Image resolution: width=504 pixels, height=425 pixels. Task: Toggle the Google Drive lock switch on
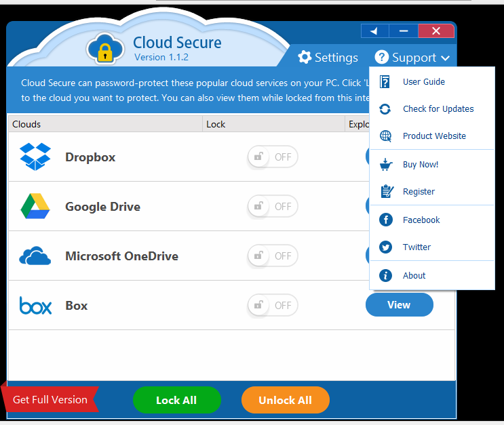tap(273, 206)
